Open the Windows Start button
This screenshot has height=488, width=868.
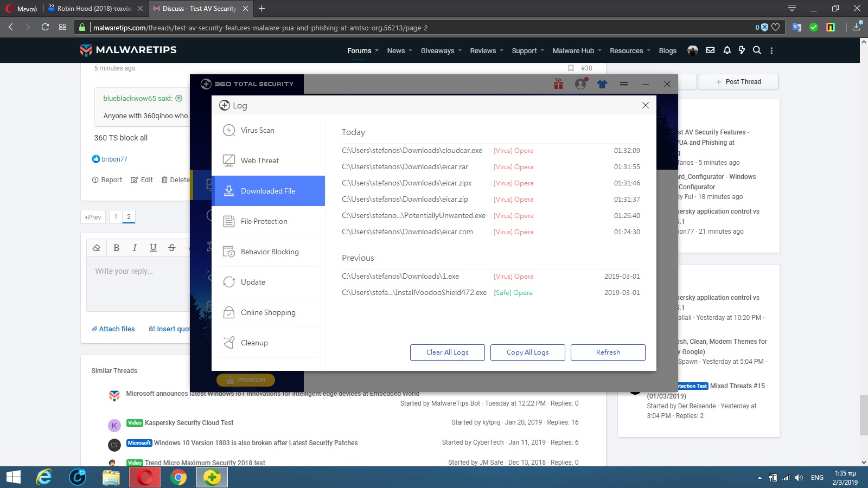[x=13, y=477]
